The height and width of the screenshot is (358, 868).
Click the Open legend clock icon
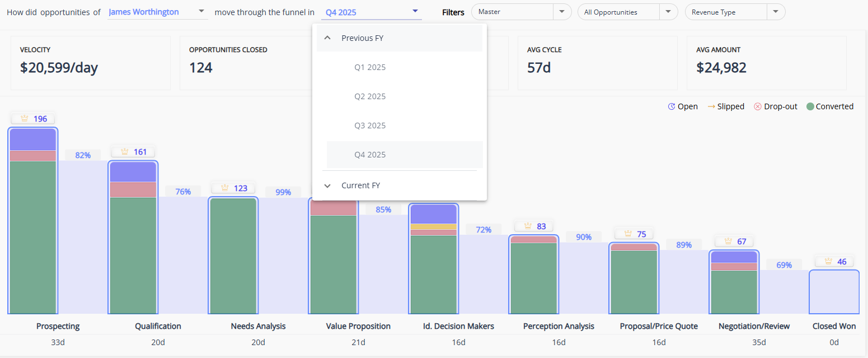(672, 106)
